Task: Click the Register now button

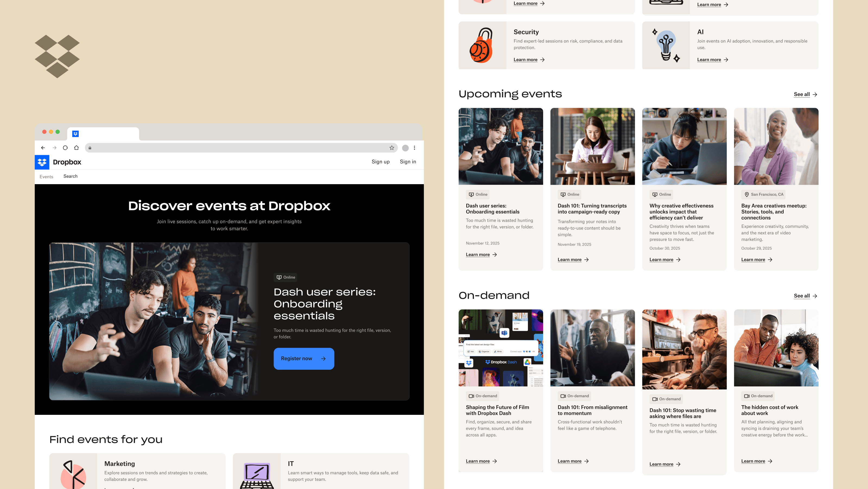Action: pos(304,359)
